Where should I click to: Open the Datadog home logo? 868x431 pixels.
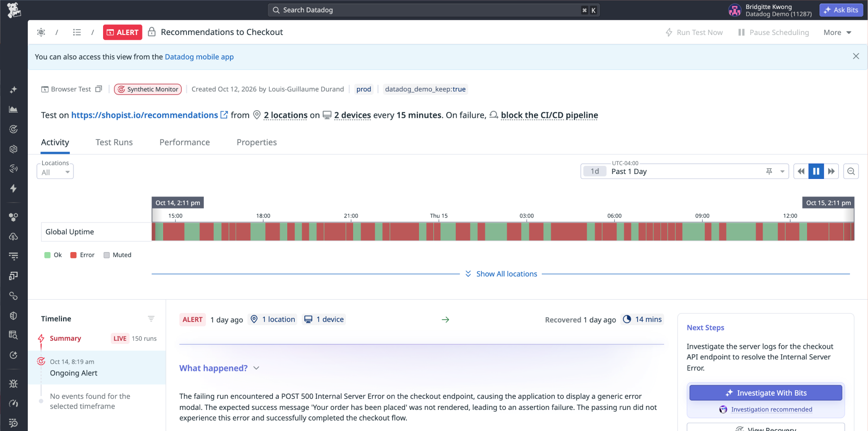pos(14,10)
